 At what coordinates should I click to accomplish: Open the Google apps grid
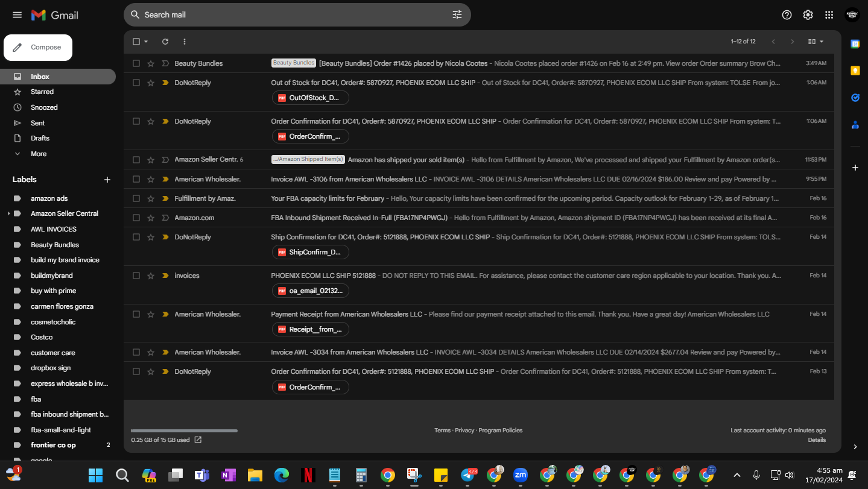click(x=829, y=15)
